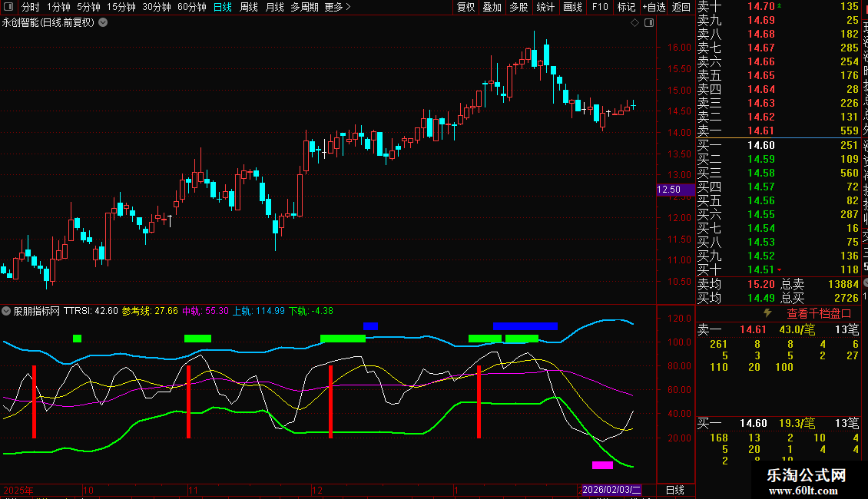Image resolution: width=868 pixels, height=499 pixels.
Task: Add stock with +自选 button
Action: [x=653, y=7]
